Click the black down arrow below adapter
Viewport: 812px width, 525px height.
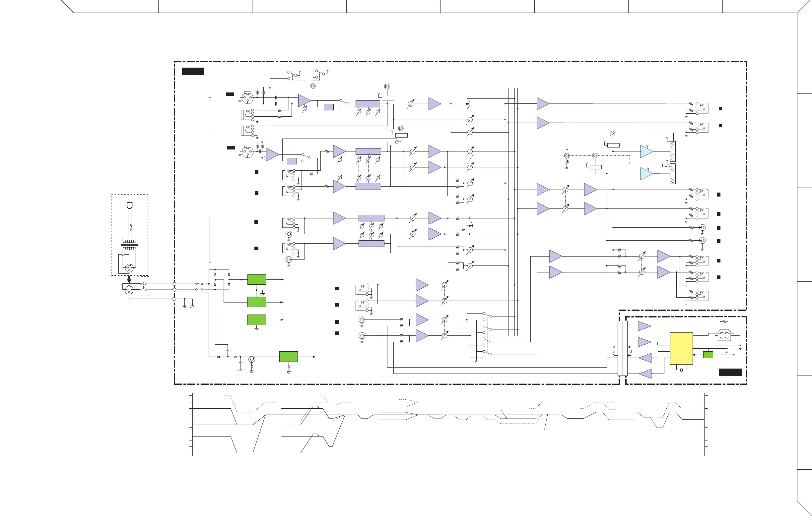click(x=129, y=279)
